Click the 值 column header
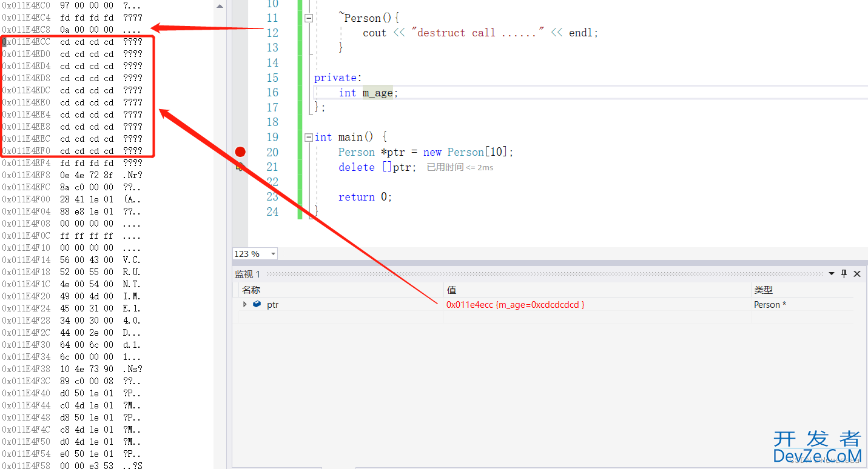Image resolution: width=868 pixels, height=469 pixels. (597, 290)
